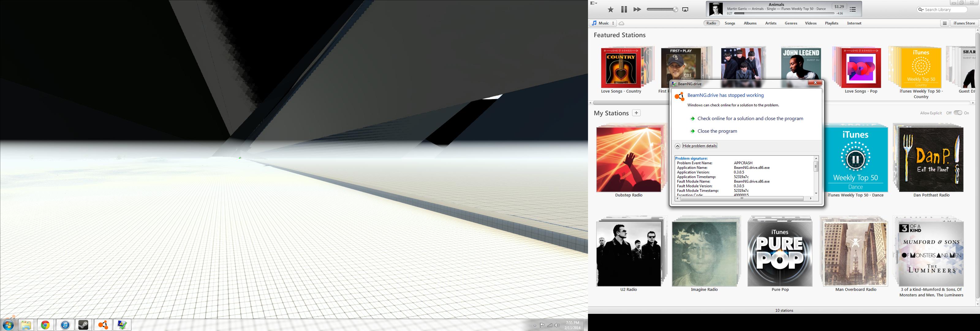This screenshot has width=980, height=331.
Task: Switch to the Songs tab
Action: click(x=730, y=23)
